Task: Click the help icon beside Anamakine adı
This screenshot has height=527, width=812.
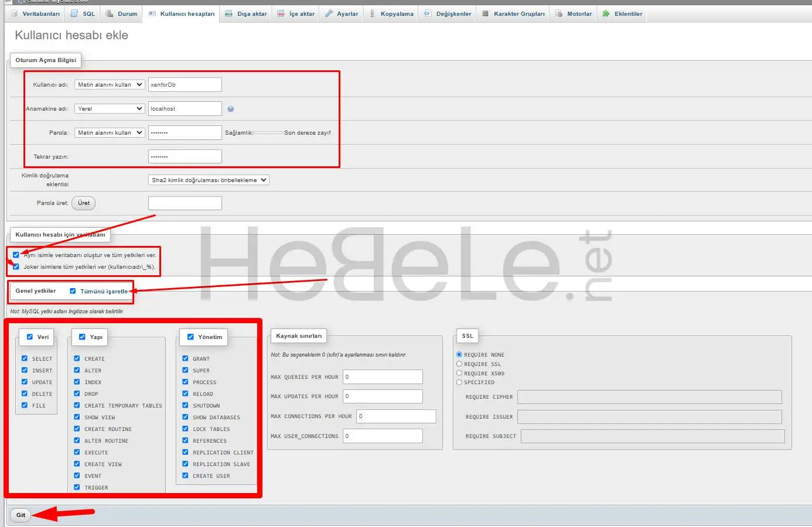Action: coord(230,109)
